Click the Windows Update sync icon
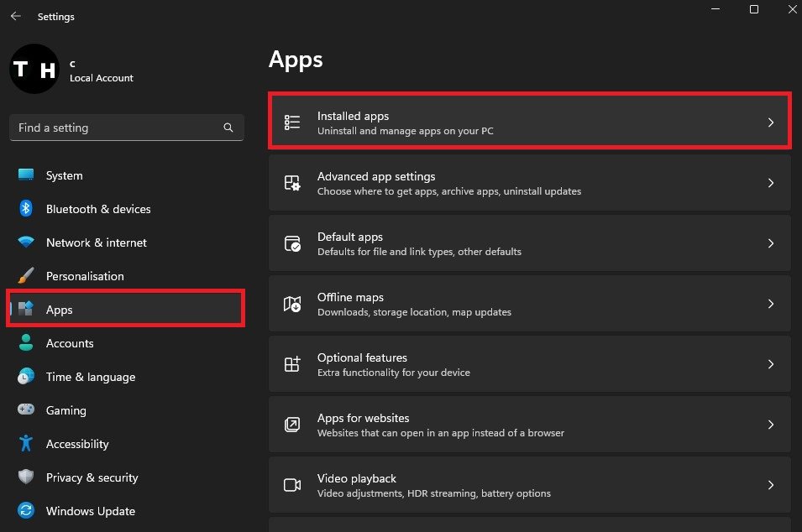Viewport: 802px width, 532px height. (x=26, y=511)
